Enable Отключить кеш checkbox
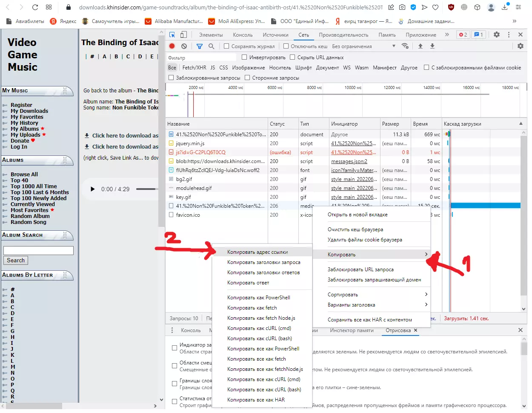 286,46
